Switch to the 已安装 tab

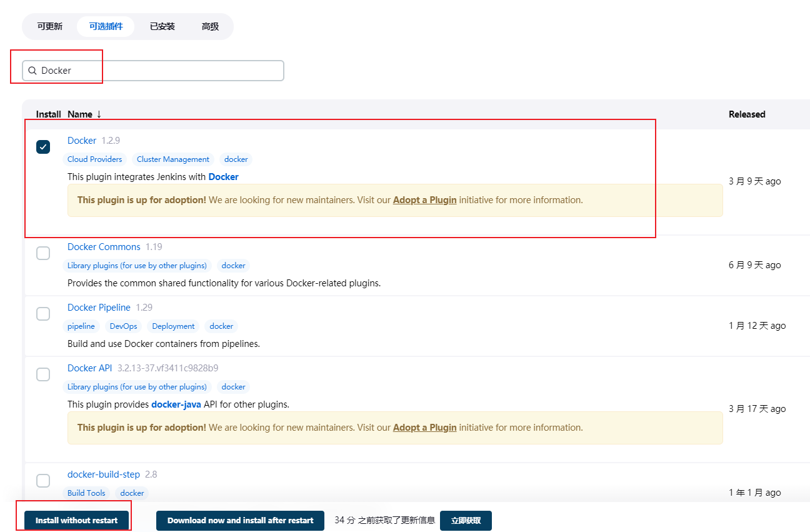[162, 27]
